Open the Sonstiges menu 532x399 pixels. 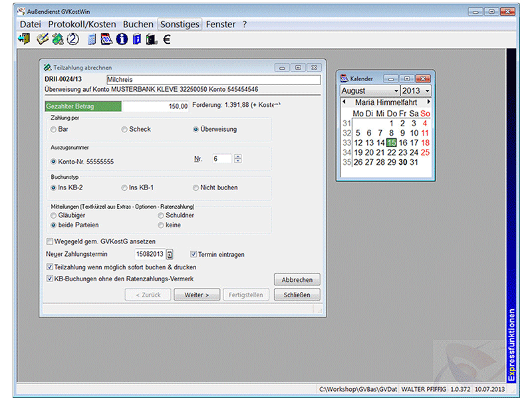point(180,24)
